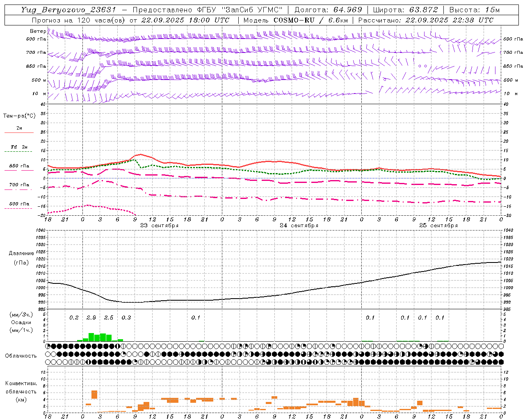Click the Конвективн. облачность panel label
This screenshot has height=420, width=525.
tap(21, 388)
